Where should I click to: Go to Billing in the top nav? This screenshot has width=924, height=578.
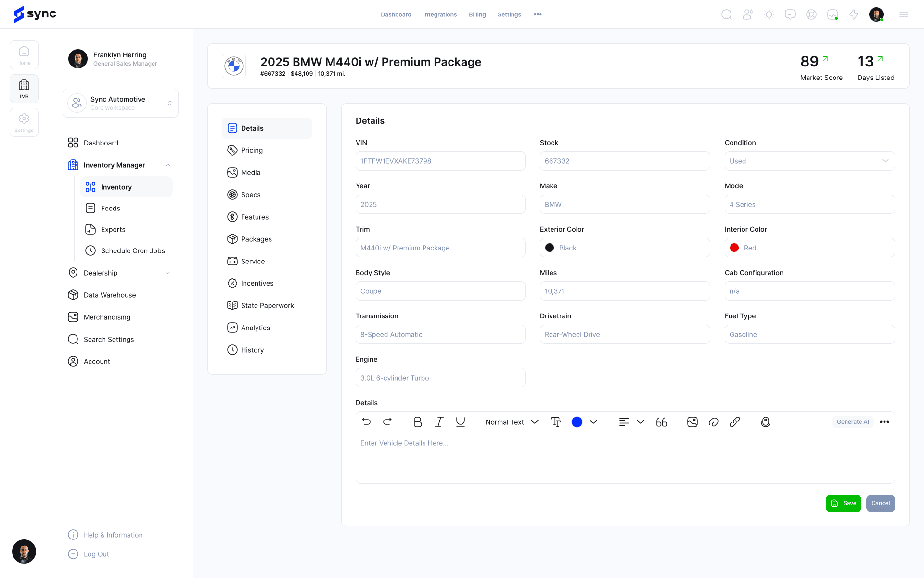pyautogui.click(x=477, y=14)
